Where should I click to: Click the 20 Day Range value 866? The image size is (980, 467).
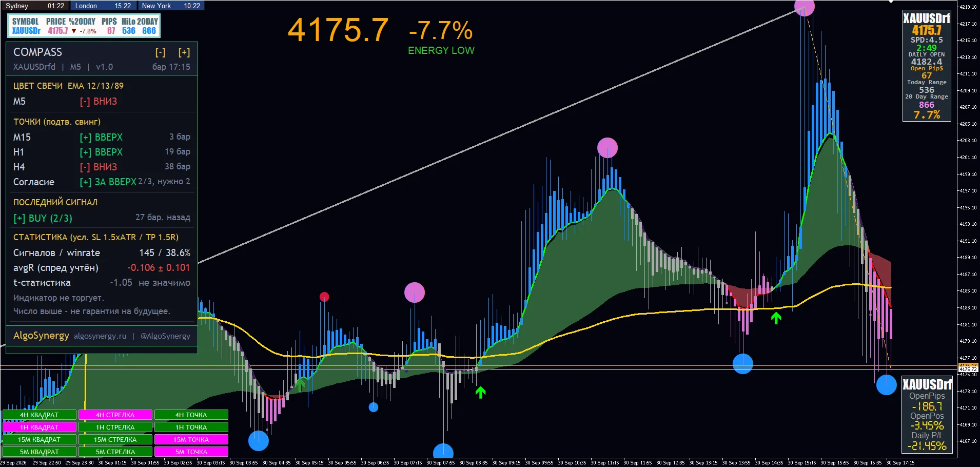tap(927, 105)
